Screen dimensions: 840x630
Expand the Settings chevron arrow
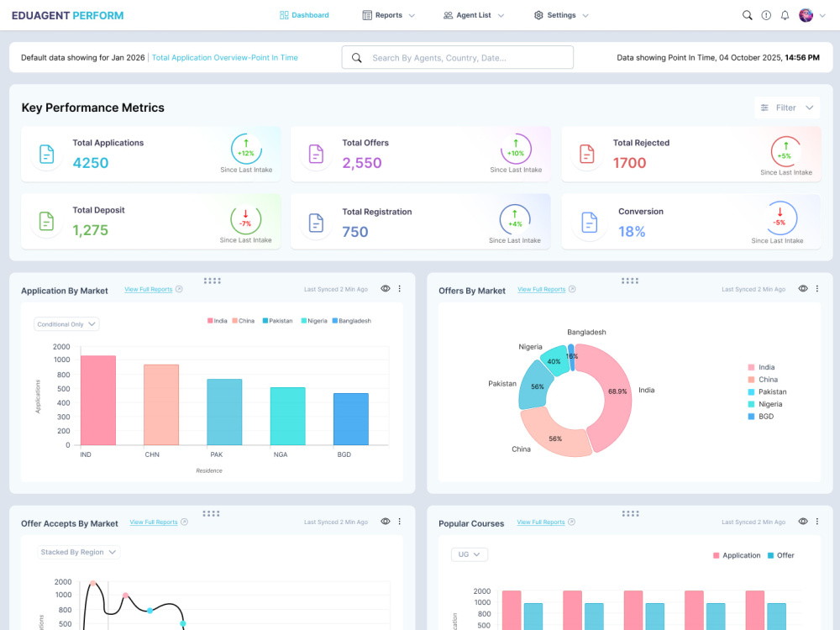click(x=585, y=15)
